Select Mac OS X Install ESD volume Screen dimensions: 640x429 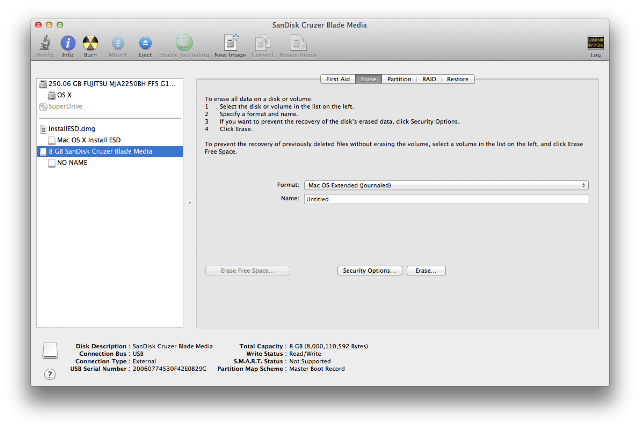tap(110, 140)
